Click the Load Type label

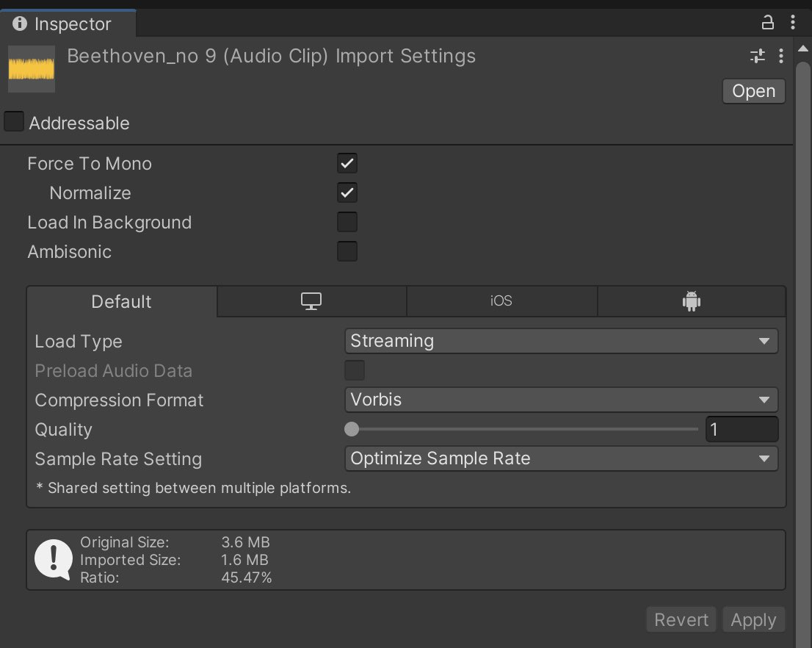coord(79,342)
